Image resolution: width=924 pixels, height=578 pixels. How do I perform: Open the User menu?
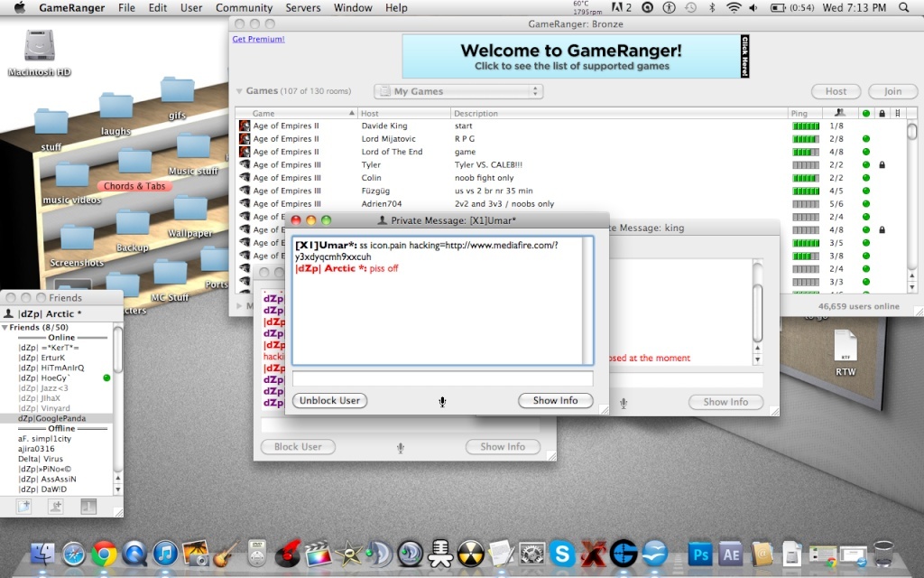[191, 7]
